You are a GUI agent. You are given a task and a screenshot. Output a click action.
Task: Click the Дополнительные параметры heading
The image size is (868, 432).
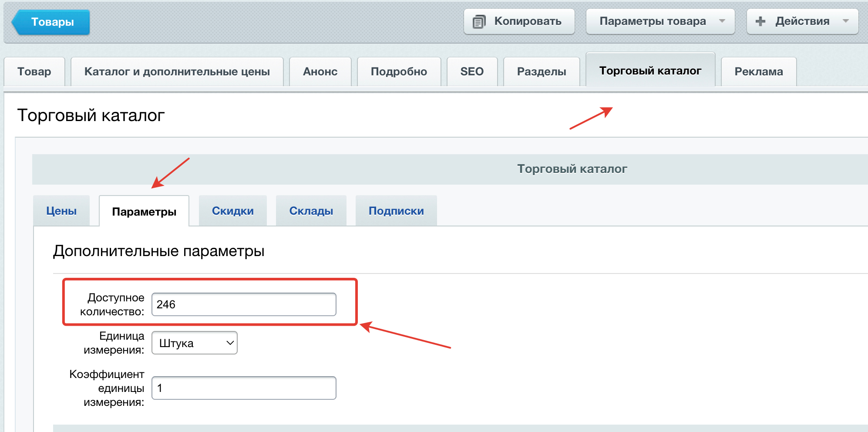159,251
